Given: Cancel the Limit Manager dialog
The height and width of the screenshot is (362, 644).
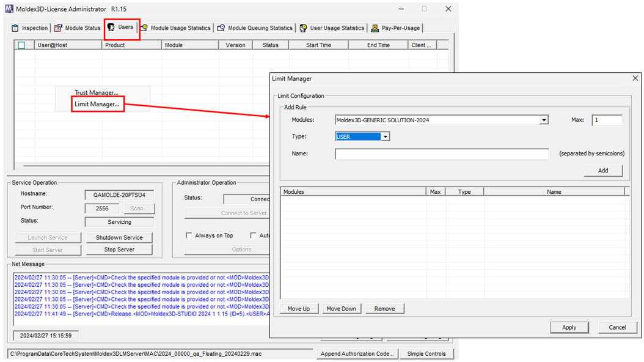Looking at the screenshot, I should pos(617,328).
